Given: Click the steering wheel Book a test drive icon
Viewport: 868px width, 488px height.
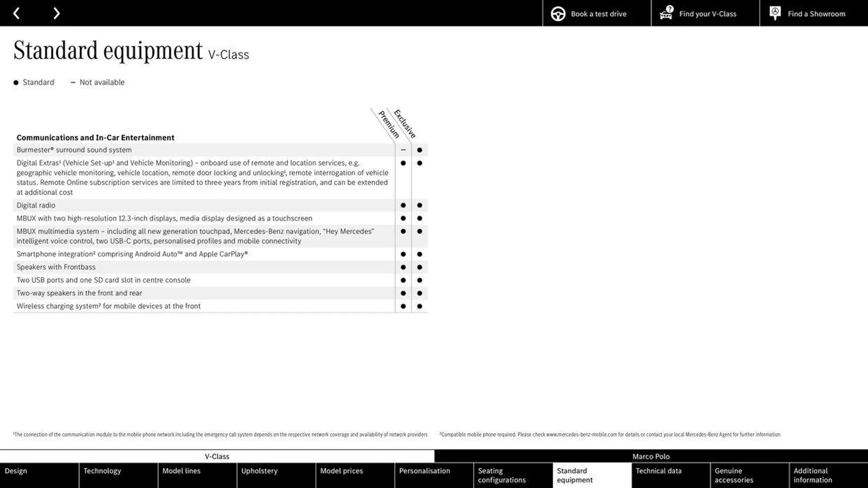Looking at the screenshot, I should point(557,13).
